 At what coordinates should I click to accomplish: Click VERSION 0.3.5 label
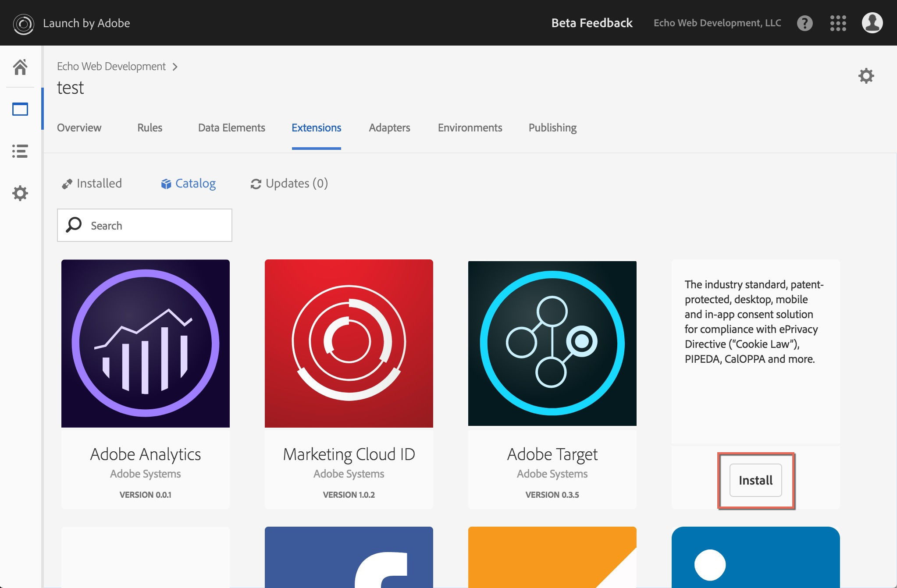(552, 495)
